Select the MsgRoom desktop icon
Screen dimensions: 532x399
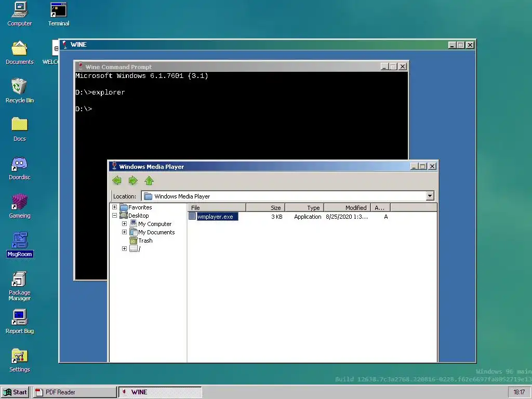(20, 245)
